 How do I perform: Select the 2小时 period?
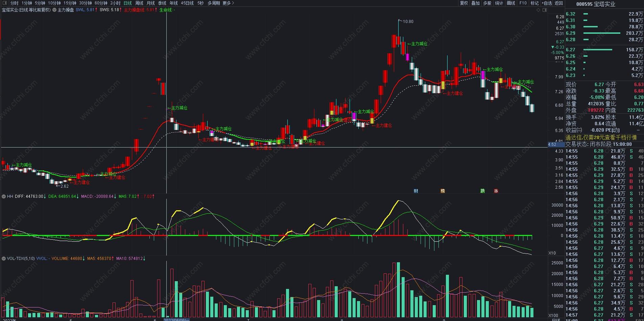click(x=115, y=3)
